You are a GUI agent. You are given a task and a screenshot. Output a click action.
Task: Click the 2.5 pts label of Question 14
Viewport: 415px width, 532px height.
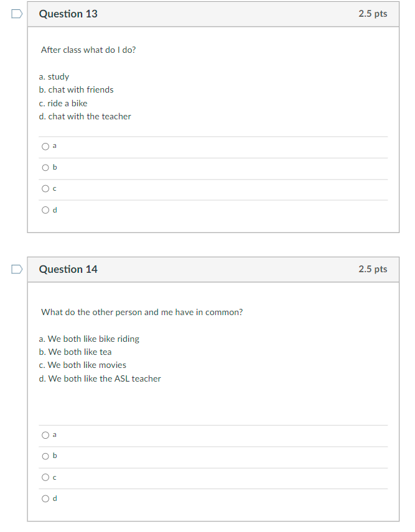[x=373, y=269]
